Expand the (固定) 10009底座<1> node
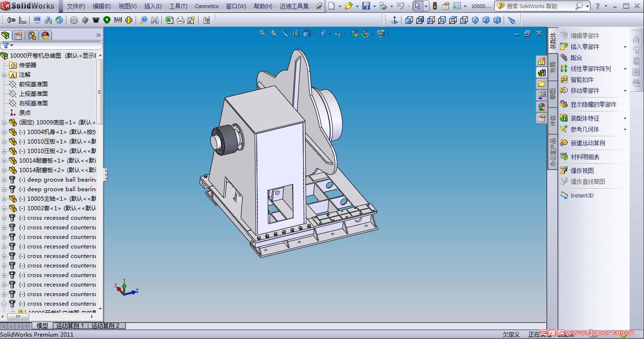Image resolution: width=644 pixels, height=339 pixels. [x=4, y=123]
